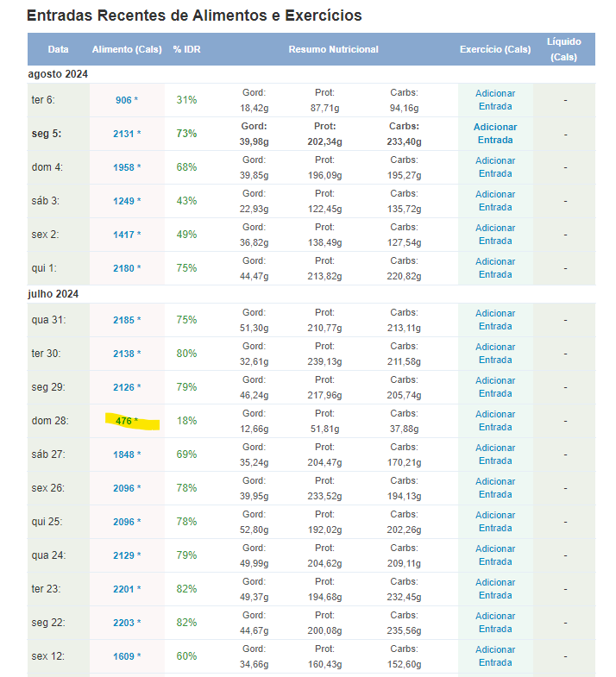Click the 73% IDR value
616x677 pixels.
pyautogui.click(x=186, y=134)
